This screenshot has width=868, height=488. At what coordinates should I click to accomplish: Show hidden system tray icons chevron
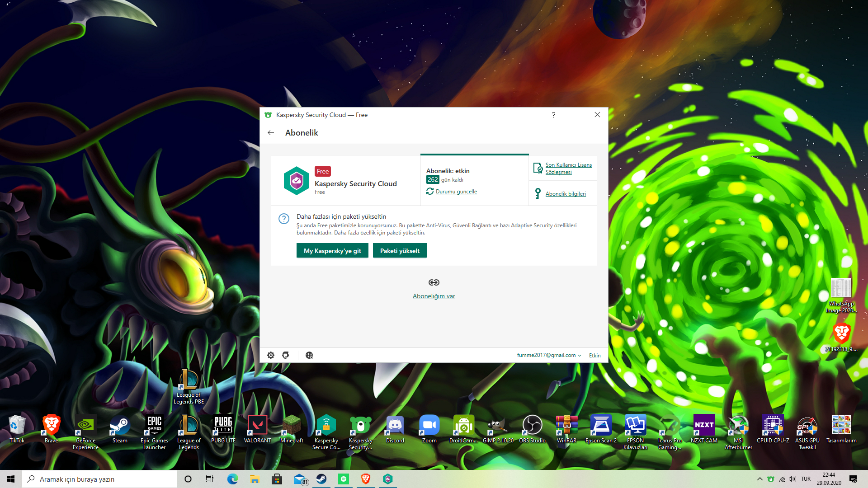[759, 479]
